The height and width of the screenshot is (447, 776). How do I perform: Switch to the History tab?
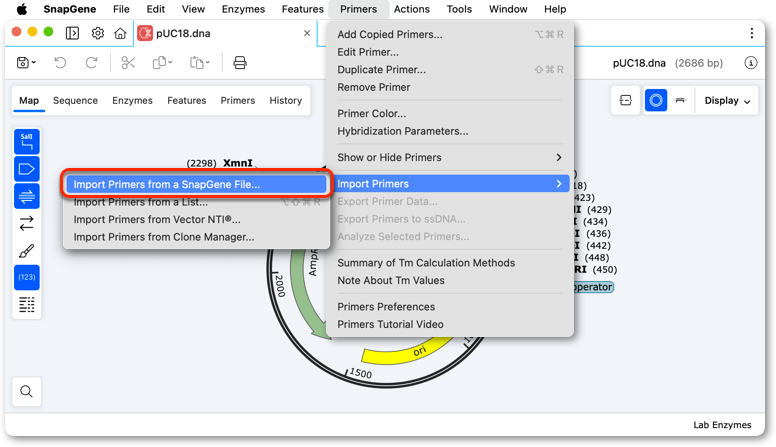tap(286, 100)
